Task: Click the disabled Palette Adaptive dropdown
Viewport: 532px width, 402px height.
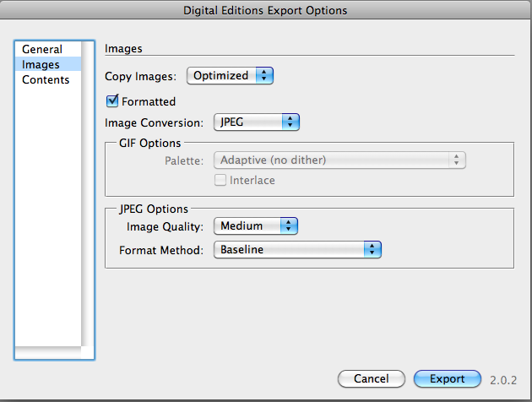Action: 340,160
